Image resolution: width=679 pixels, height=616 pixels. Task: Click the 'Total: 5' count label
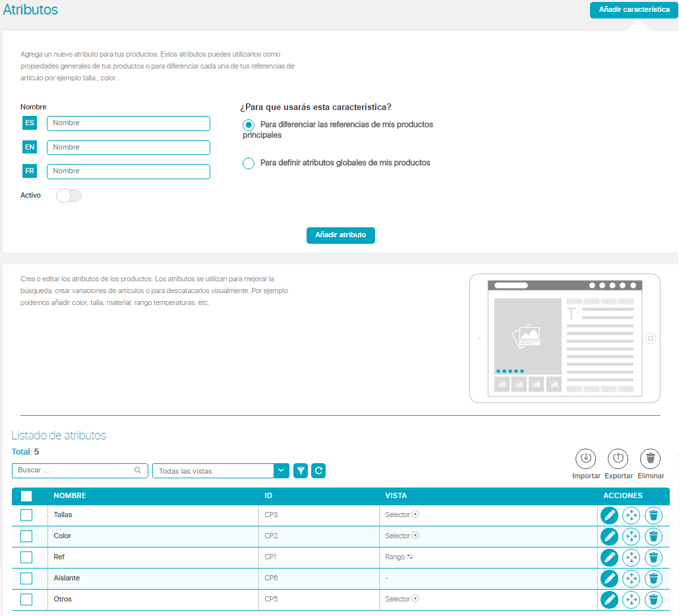tap(25, 452)
